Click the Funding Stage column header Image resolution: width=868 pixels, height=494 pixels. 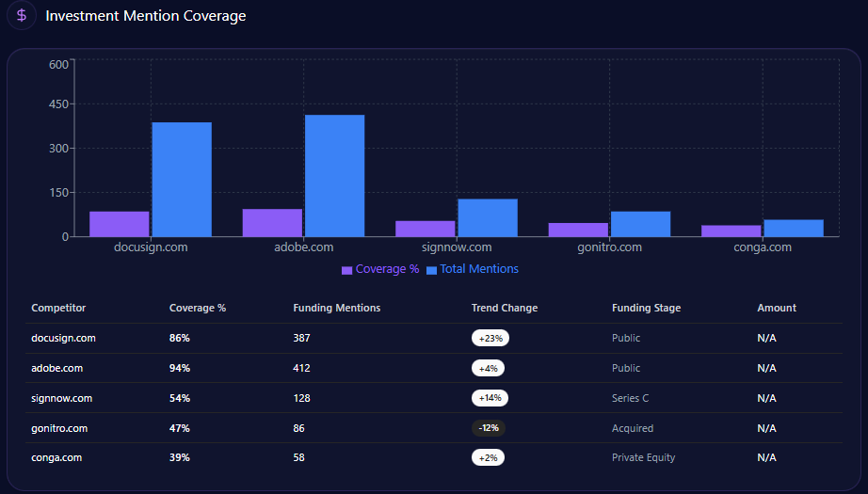(646, 308)
